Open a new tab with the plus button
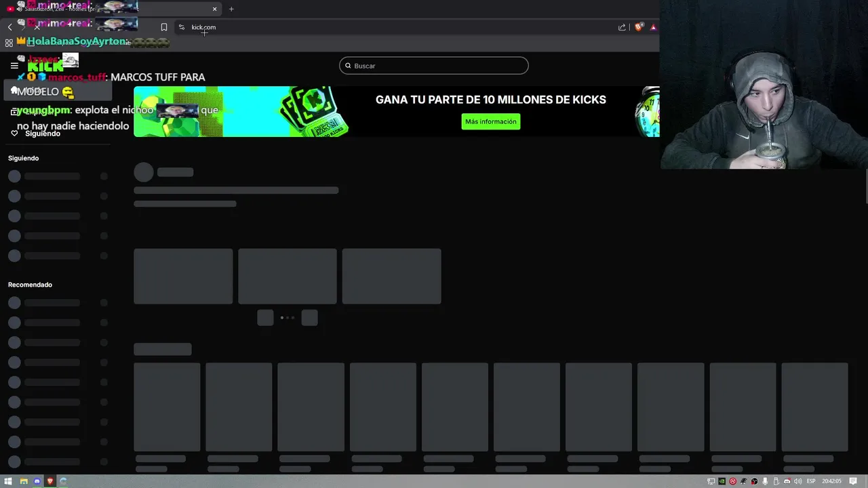Image resolution: width=868 pixels, height=488 pixels. pos(231,9)
